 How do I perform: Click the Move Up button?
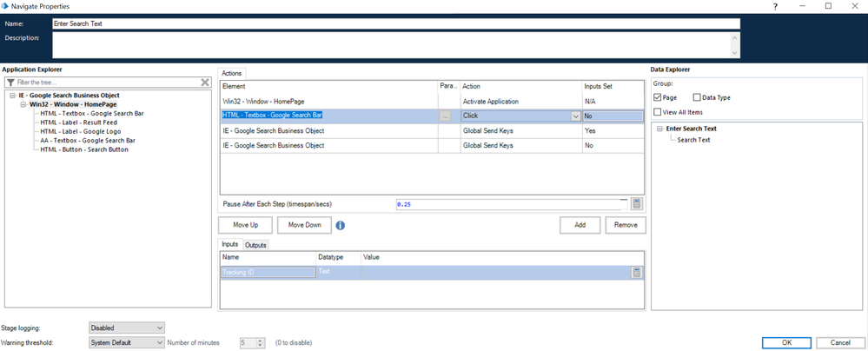point(245,225)
